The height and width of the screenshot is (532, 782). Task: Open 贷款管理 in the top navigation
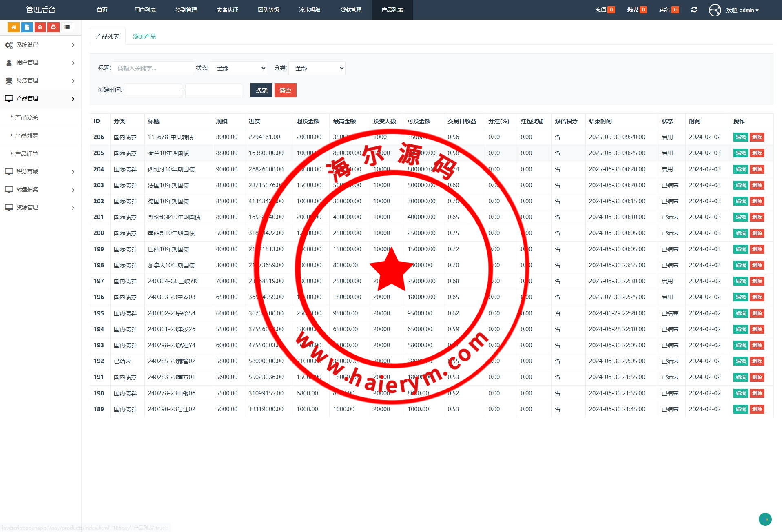click(351, 10)
